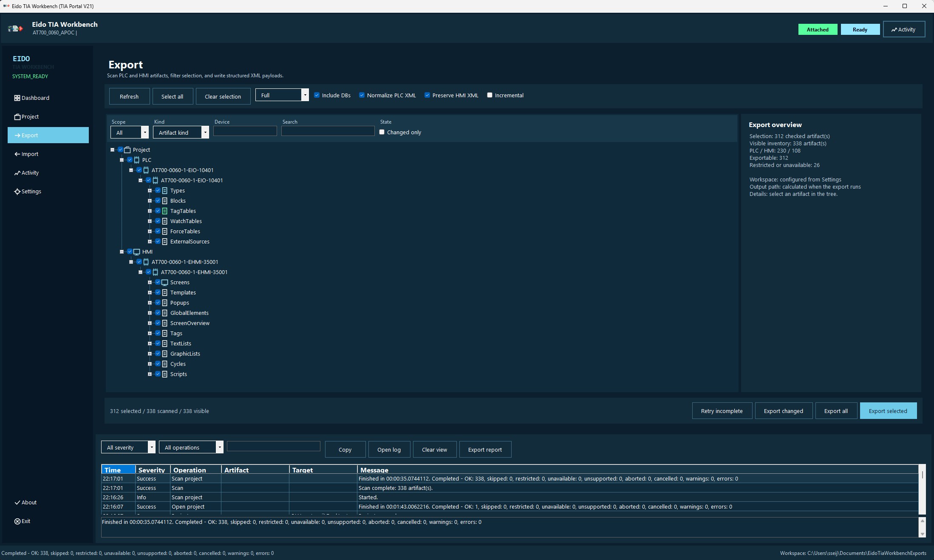This screenshot has width=934, height=560.
Task: Click the Retry incomplete button
Action: (722, 411)
